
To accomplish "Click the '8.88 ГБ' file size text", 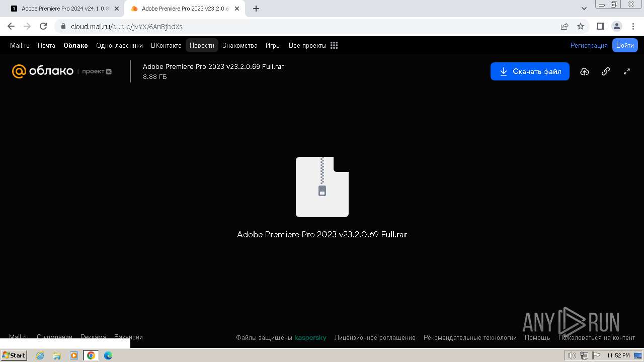I will pos(155,77).
